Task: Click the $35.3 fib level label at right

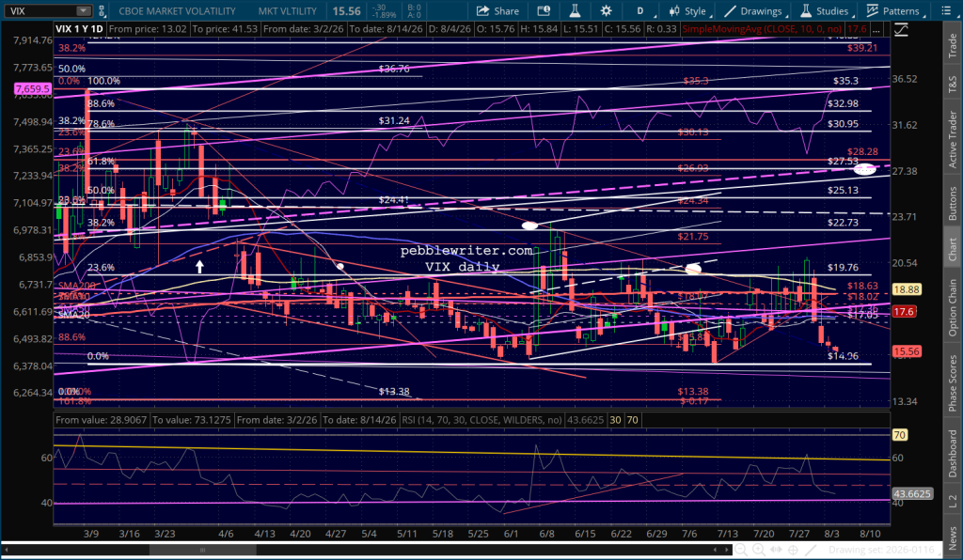Action: [845, 81]
